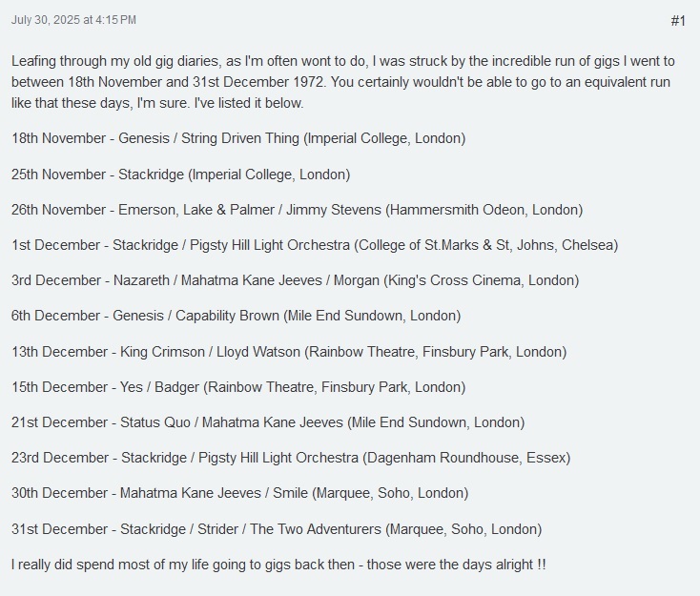Click the opening paragraph about old gig diaries
The width and height of the screenshot is (700, 596).
(x=343, y=82)
